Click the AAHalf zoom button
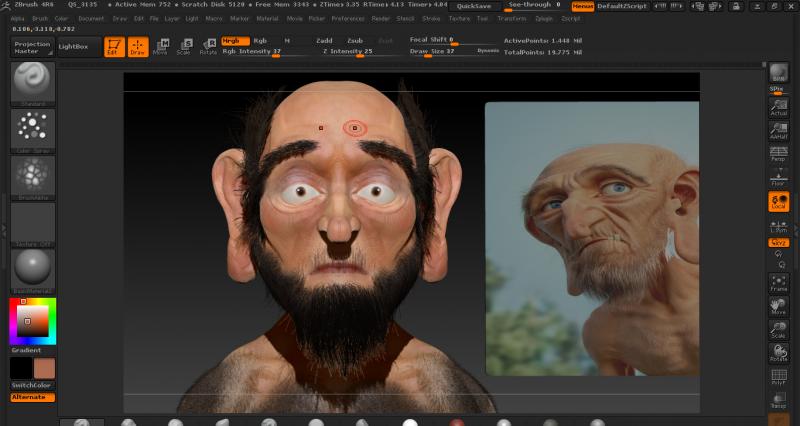The image size is (800, 426). coord(779,131)
